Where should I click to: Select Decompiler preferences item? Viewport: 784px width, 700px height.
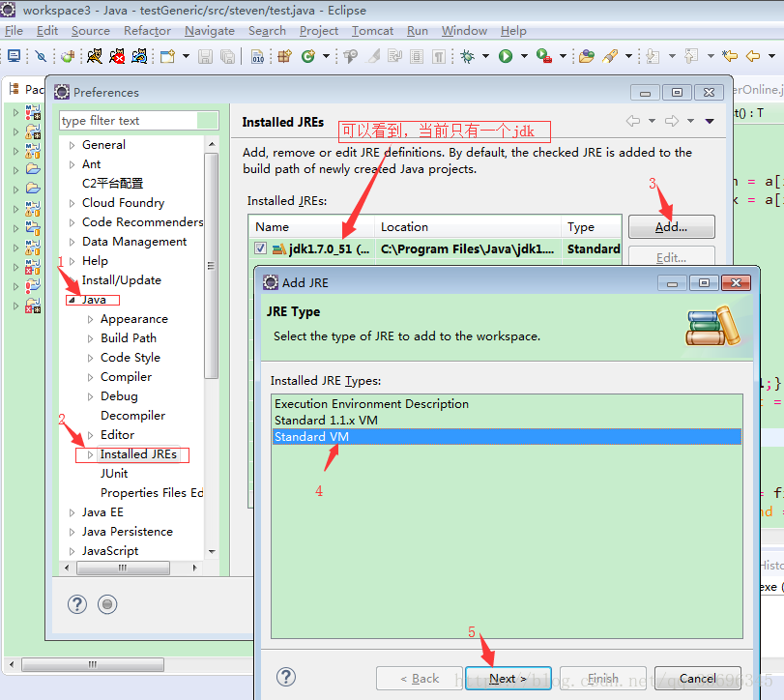[x=133, y=416]
